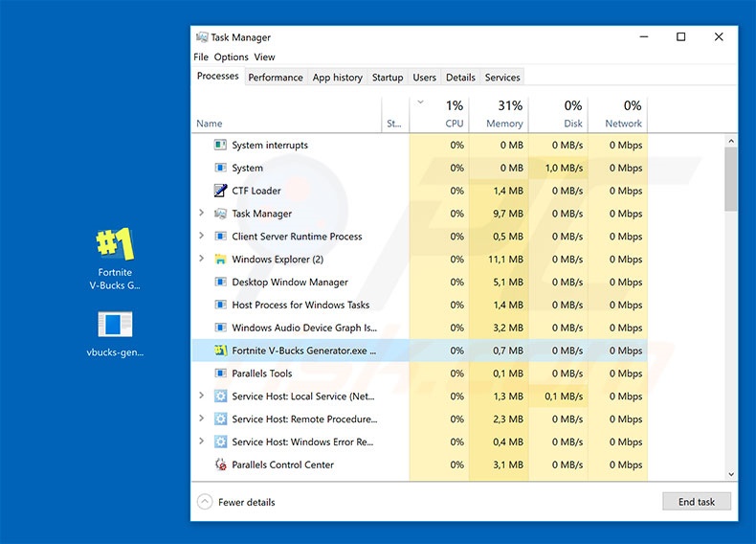Image resolution: width=756 pixels, height=544 pixels.
Task: Click the 0,1 MB/s disk value
Action: point(564,397)
